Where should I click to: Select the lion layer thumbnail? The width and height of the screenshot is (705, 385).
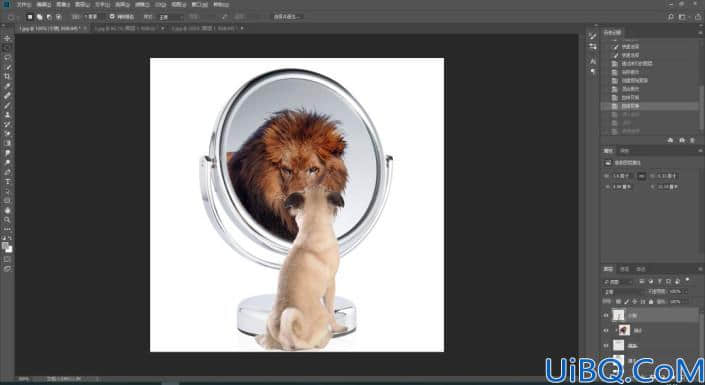pyautogui.click(x=624, y=330)
